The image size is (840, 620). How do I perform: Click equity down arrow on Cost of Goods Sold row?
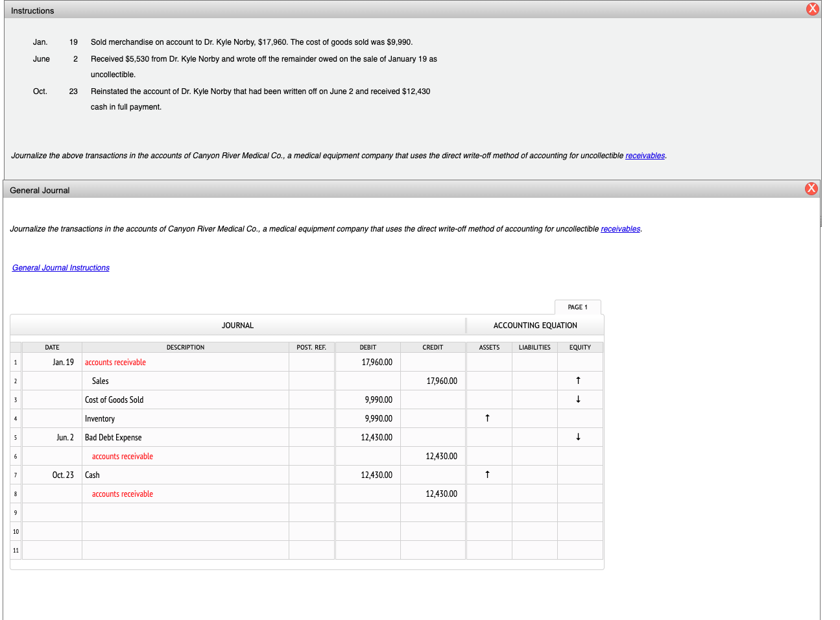tap(578, 399)
